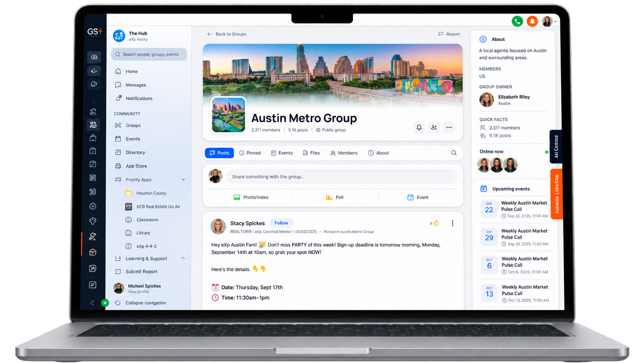Toggle group notifications bell beside Austin Metro Group
Viewport: 644px width, 363px height.
click(419, 127)
